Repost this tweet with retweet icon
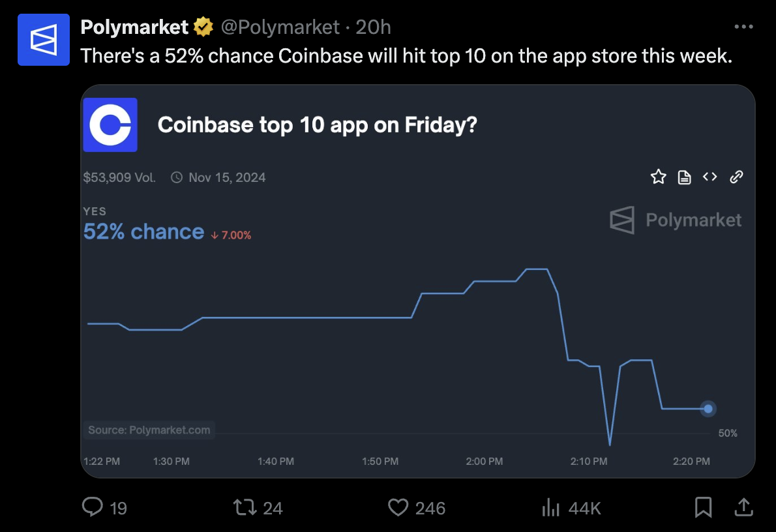The image size is (776, 532). (x=245, y=507)
